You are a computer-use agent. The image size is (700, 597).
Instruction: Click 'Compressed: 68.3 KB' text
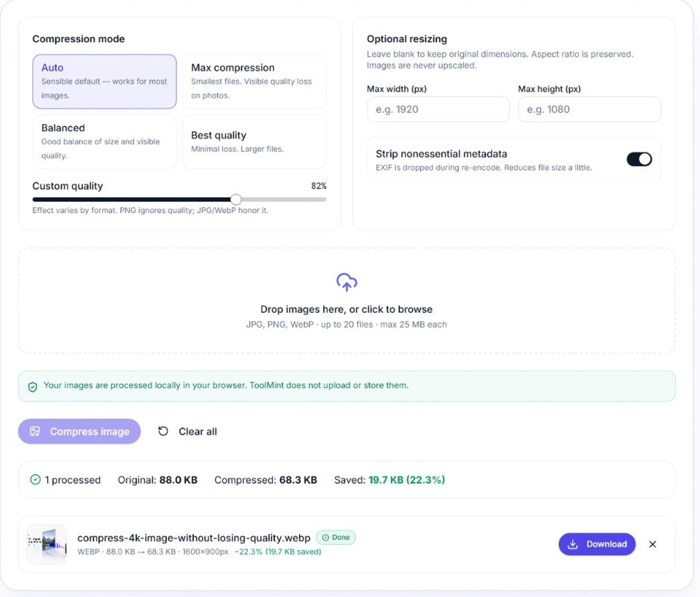(266, 480)
